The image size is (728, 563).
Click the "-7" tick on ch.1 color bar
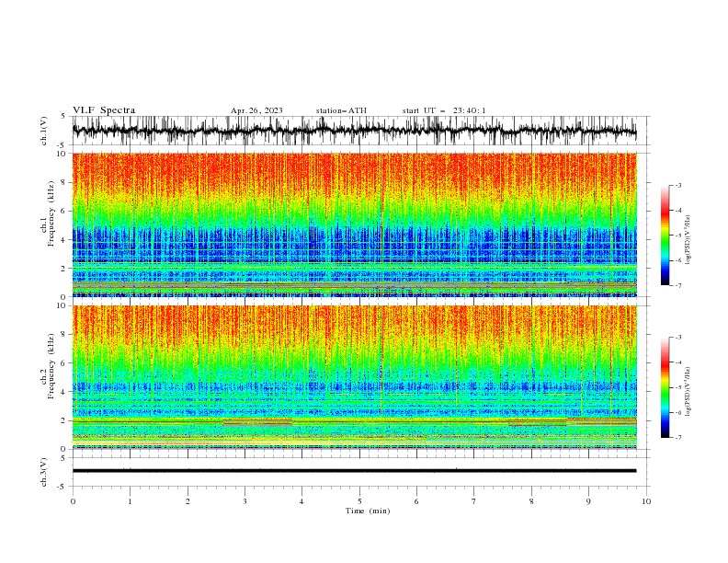678,285
